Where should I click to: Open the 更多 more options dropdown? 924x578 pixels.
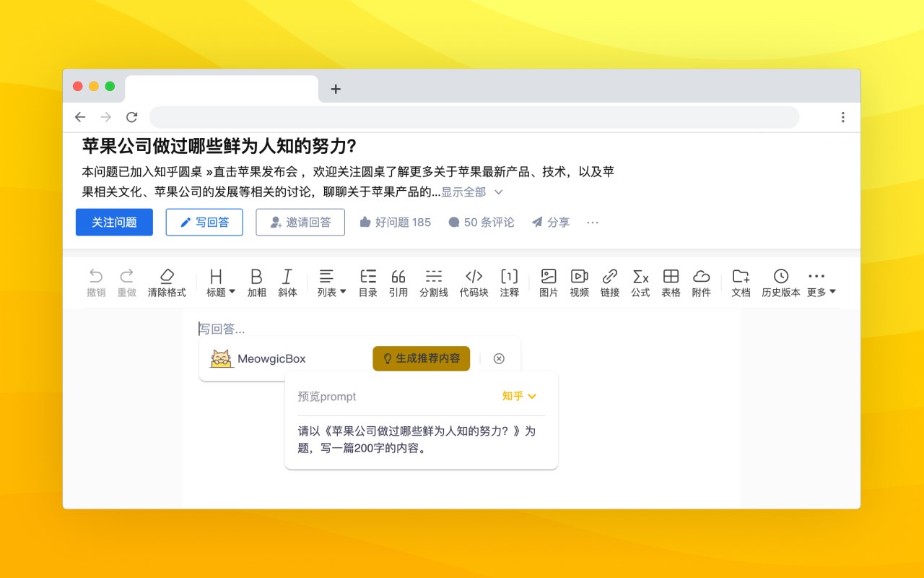point(821,282)
